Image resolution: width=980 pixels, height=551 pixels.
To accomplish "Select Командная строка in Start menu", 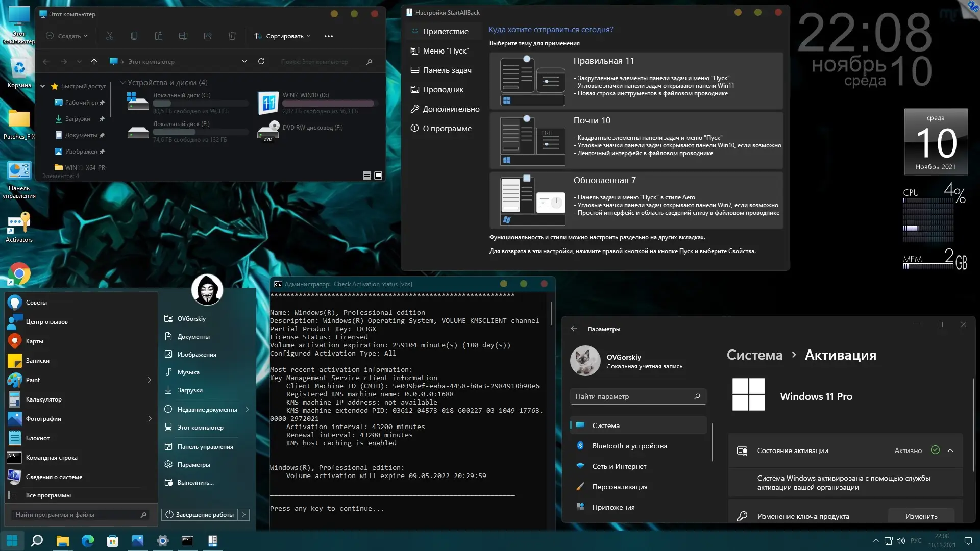I will 52,458.
